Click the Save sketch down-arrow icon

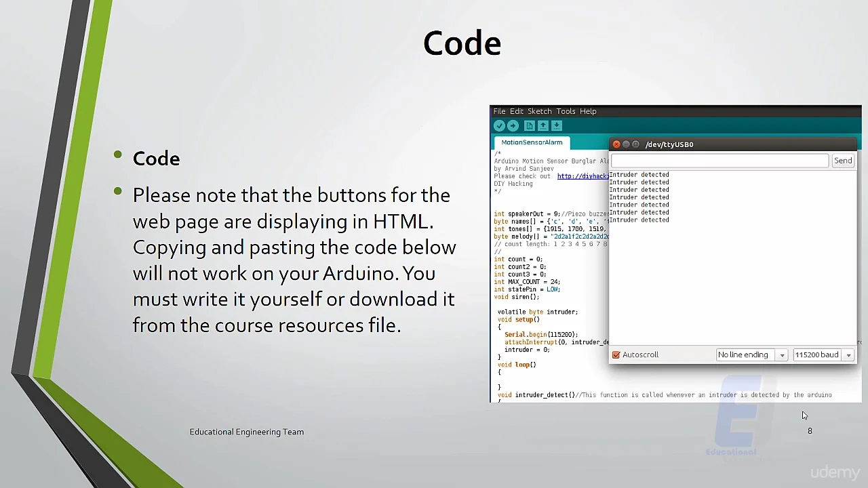(x=557, y=125)
